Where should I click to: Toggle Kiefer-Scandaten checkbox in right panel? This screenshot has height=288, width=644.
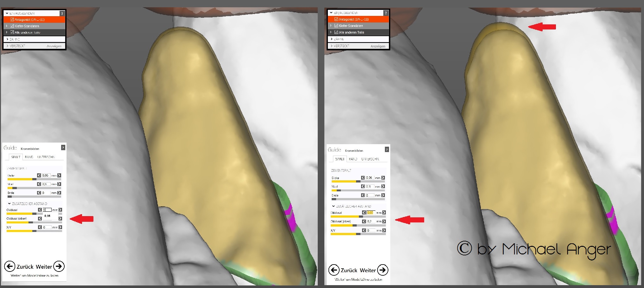(336, 26)
